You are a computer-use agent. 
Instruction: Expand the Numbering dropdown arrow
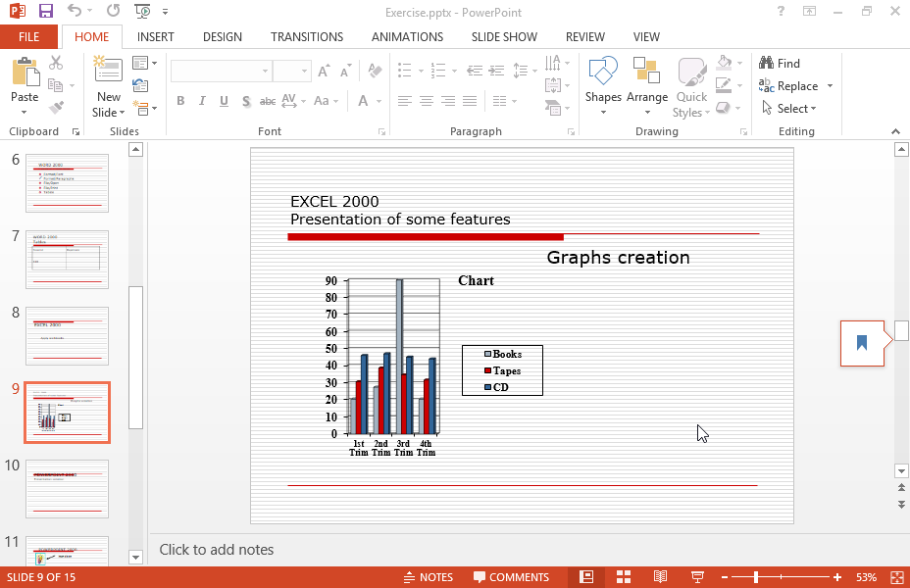tap(454, 72)
